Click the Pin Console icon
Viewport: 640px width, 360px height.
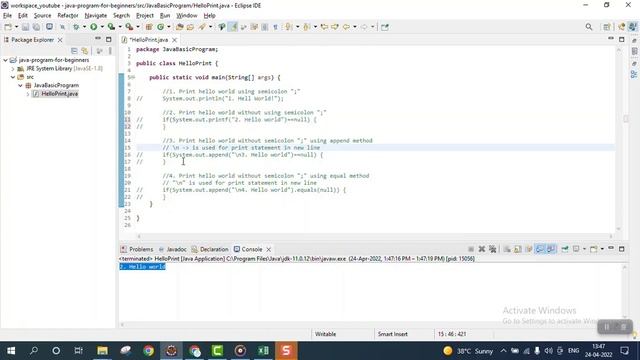point(565,249)
